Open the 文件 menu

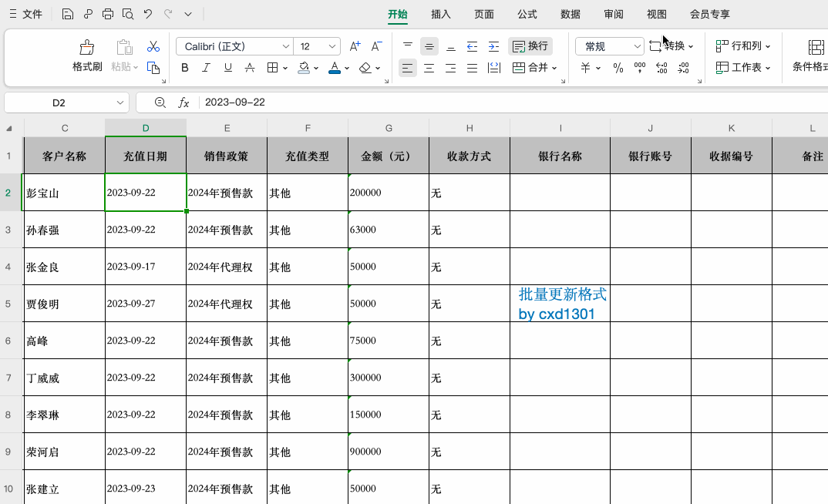[x=32, y=13]
